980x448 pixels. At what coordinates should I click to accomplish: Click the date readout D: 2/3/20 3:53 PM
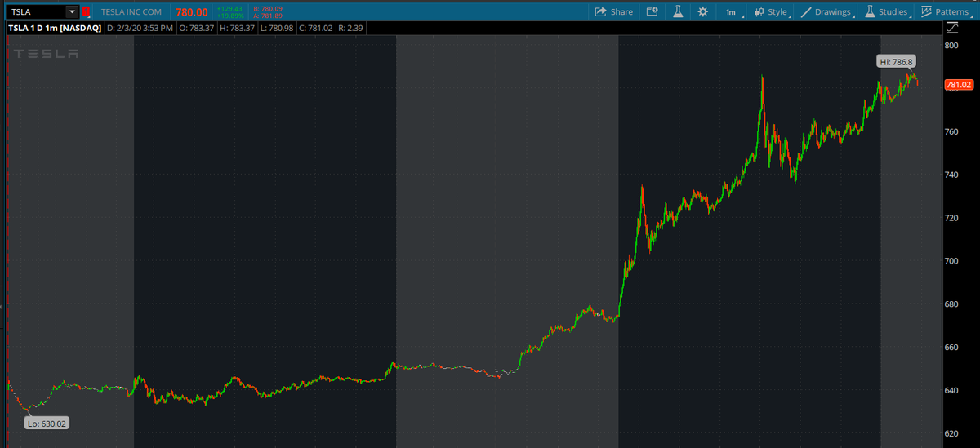[x=141, y=29]
